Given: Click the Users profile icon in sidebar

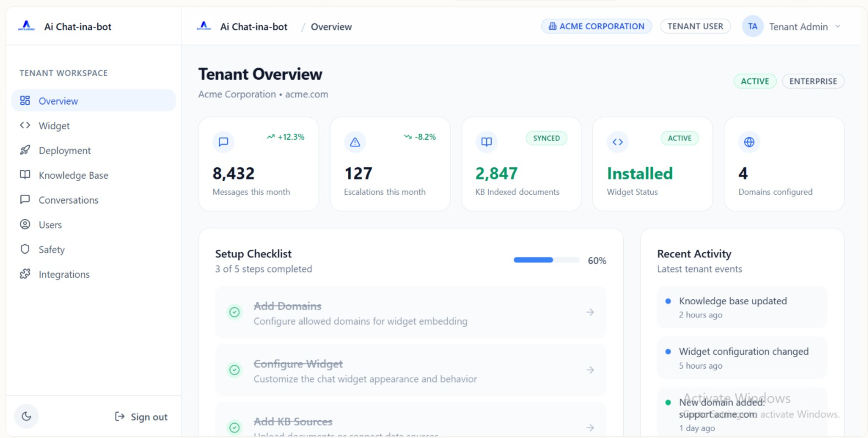Looking at the screenshot, I should point(25,225).
